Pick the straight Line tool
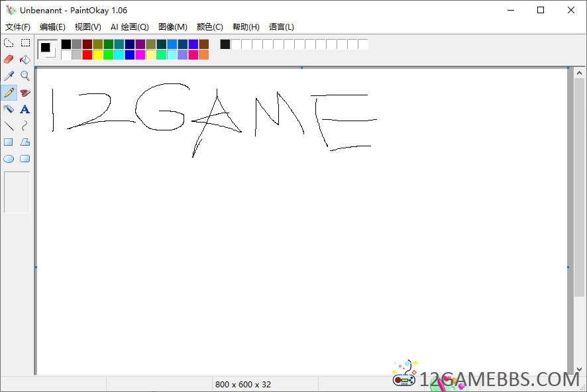The height and width of the screenshot is (392, 587). coord(9,126)
